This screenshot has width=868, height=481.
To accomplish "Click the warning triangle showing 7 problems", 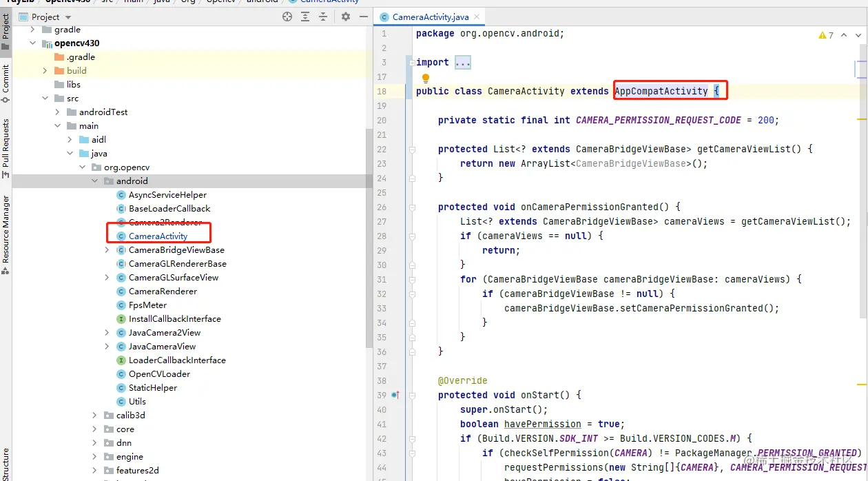I will [822, 35].
